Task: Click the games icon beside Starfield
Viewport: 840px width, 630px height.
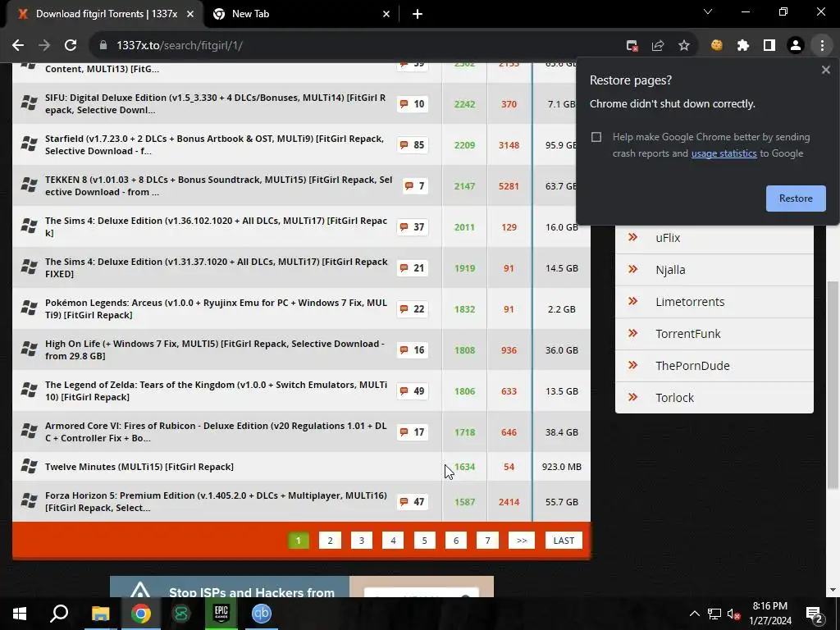Action: (x=29, y=144)
